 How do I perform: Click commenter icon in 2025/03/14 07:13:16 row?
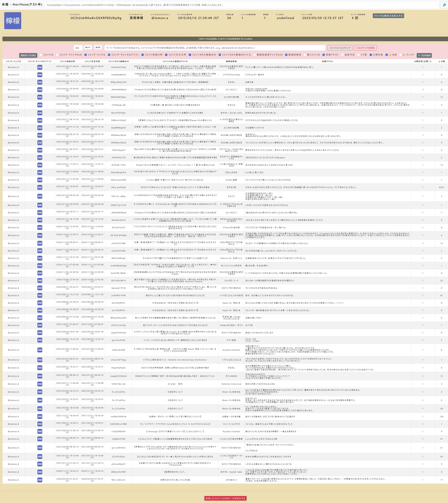[x=40, y=128]
